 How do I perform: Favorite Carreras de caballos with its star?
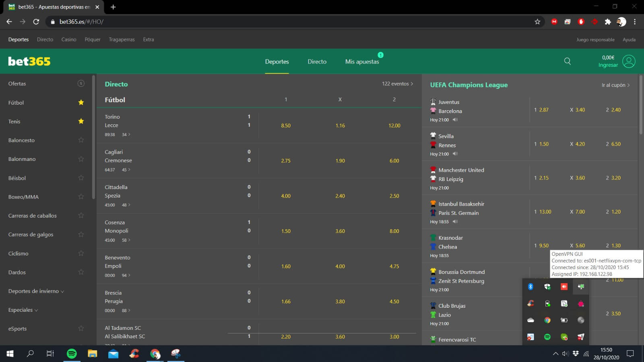(x=81, y=215)
